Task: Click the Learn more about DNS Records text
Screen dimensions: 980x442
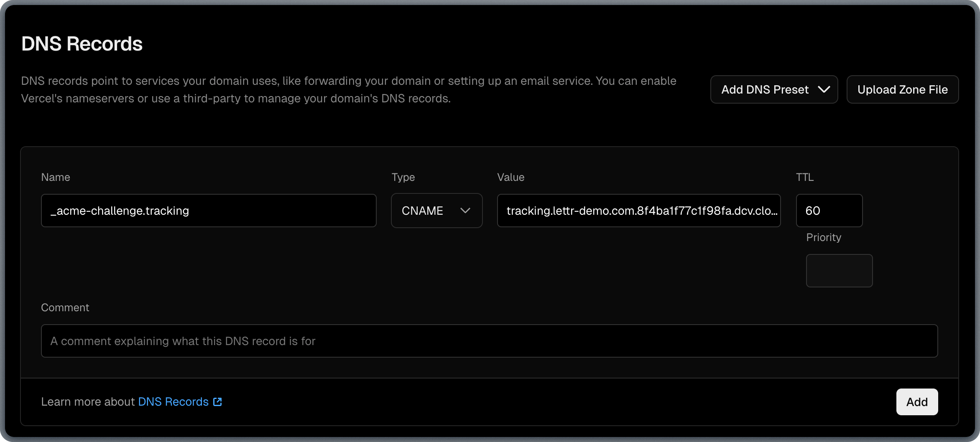Action: 89,402
